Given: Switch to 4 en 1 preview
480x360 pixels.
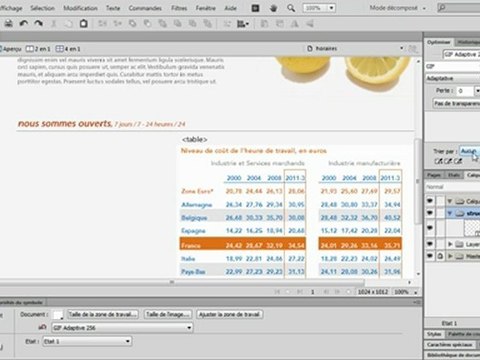Looking at the screenshot, I should pyautogui.click(x=68, y=49).
